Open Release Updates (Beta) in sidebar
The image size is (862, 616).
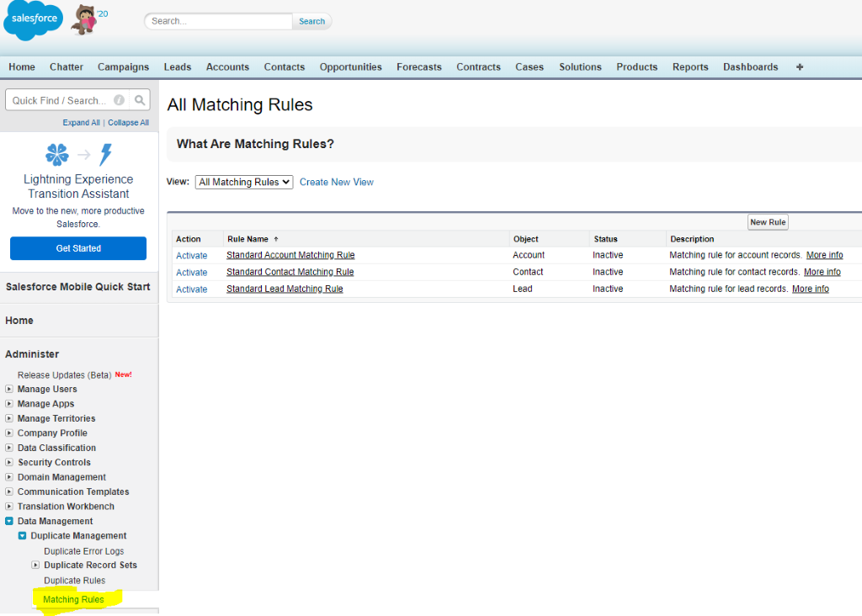point(64,374)
